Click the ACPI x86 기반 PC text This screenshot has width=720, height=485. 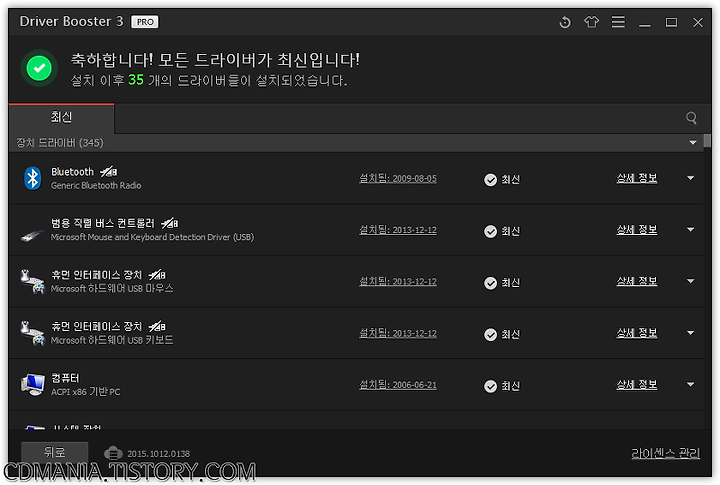[x=85, y=392]
